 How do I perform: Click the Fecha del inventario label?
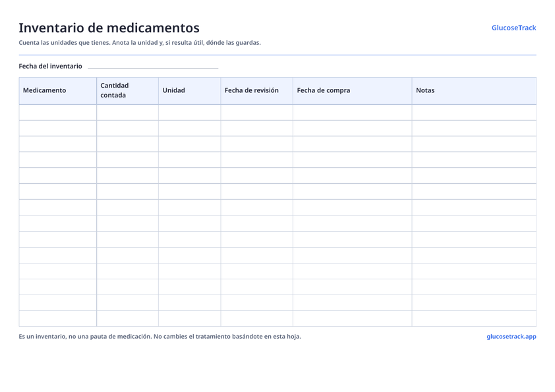50,66
